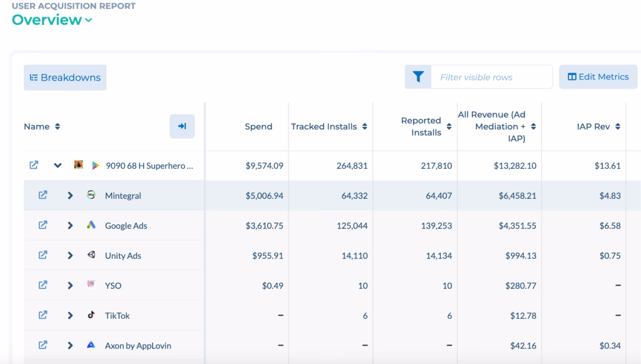Sort by Tracked Installs column
The width and height of the screenshot is (641, 364).
tap(364, 126)
